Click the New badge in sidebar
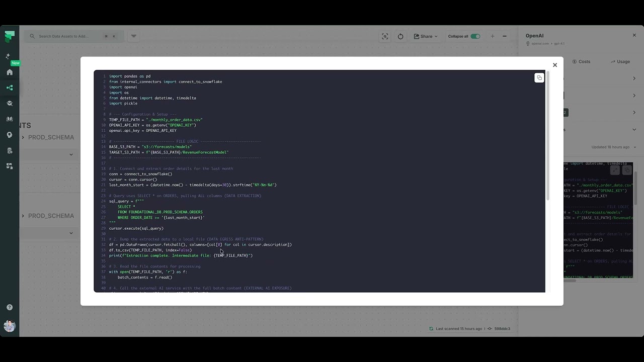This screenshot has width=644, height=362. click(16, 63)
